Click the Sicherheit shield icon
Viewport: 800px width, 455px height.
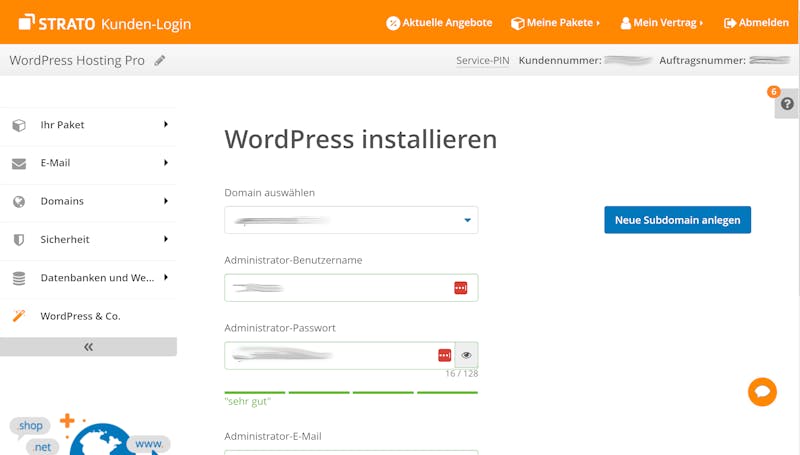click(19, 240)
